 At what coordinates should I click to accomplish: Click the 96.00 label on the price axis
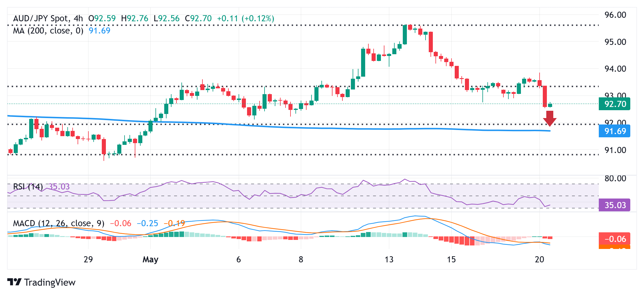[x=615, y=15]
